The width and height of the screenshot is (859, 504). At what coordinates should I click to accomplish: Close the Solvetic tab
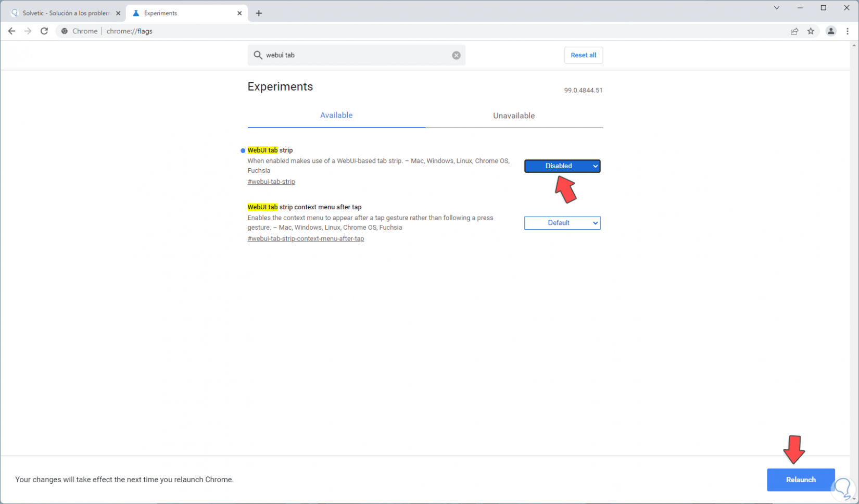[118, 13]
